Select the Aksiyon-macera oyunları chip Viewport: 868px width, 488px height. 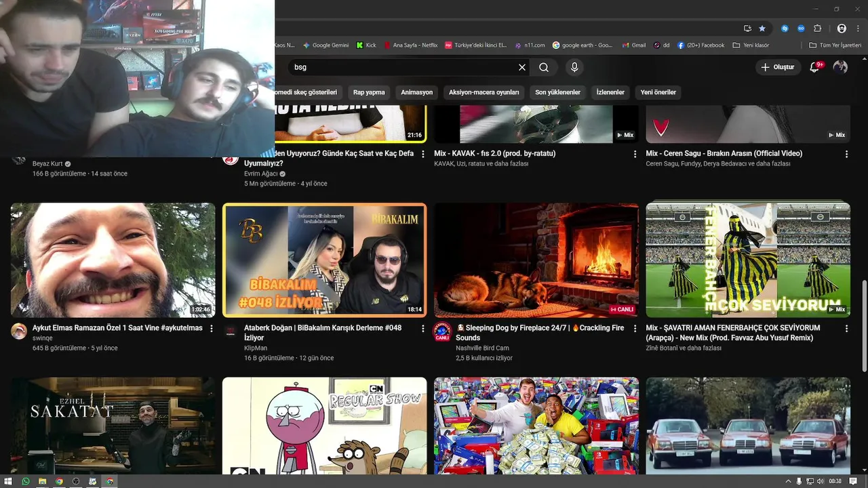(x=484, y=92)
